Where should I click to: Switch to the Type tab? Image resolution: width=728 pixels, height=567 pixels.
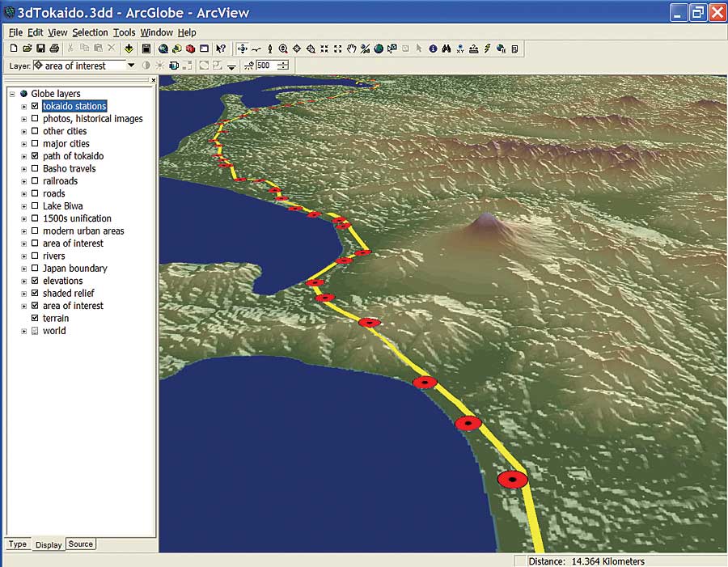[x=18, y=544]
